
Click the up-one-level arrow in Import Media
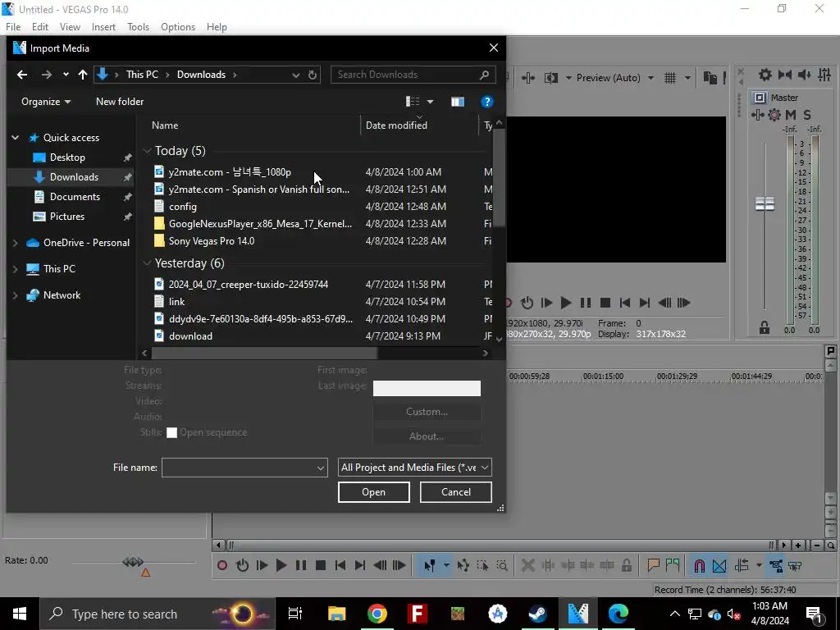83,75
